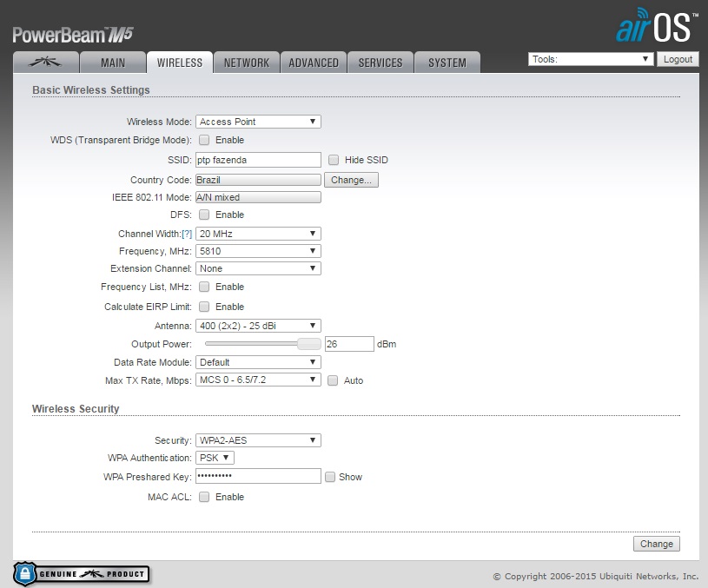Enable the MAC ACL checkbox
The height and width of the screenshot is (588, 708).
click(204, 497)
